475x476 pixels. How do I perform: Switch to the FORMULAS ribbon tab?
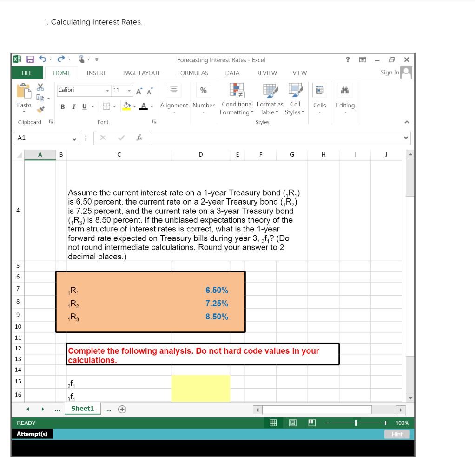(192, 73)
